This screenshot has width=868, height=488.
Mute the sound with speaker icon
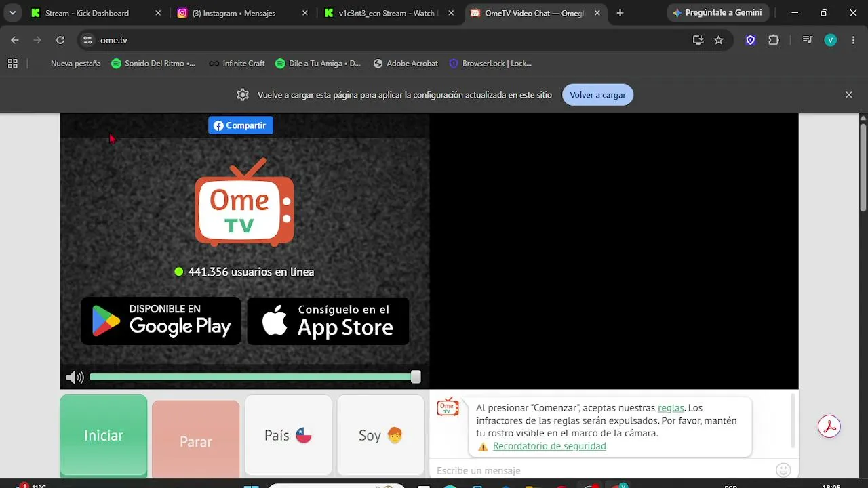click(75, 378)
